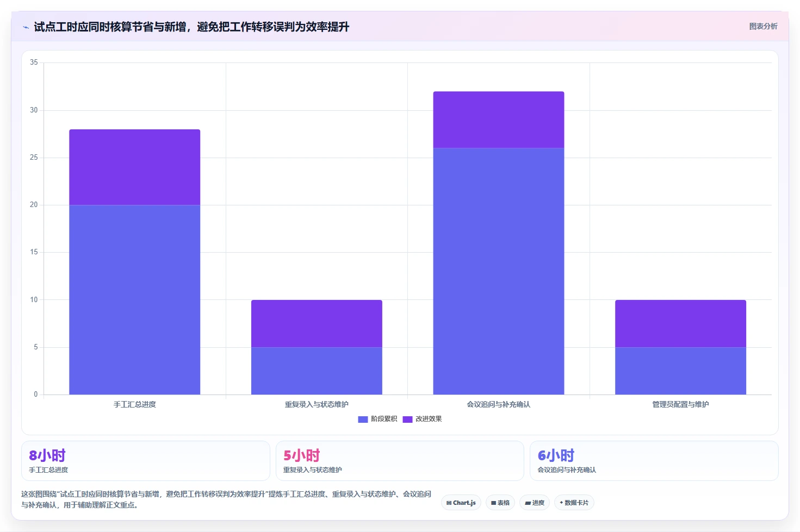Toggle the 改进效果 legend swatch
The width and height of the screenshot is (800, 532).
point(407,419)
